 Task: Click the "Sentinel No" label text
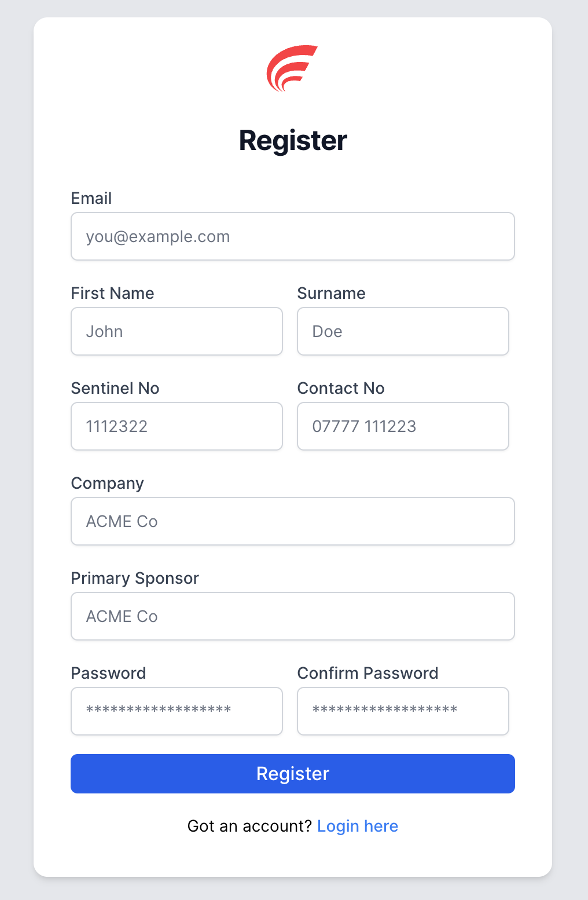point(115,388)
